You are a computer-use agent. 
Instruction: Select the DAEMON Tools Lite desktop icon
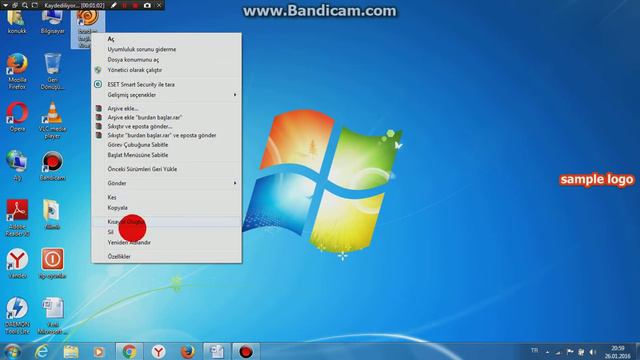[17, 316]
